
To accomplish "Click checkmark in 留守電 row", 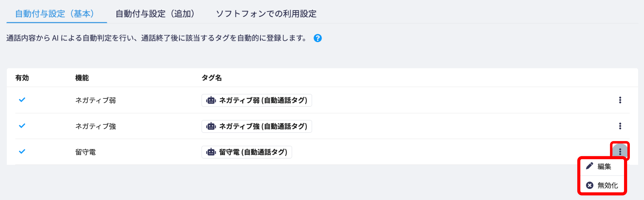I will pos(22,152).
